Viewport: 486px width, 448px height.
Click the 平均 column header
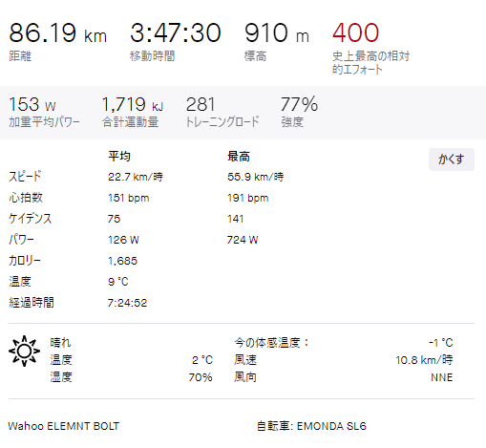(x=119, y=157)
